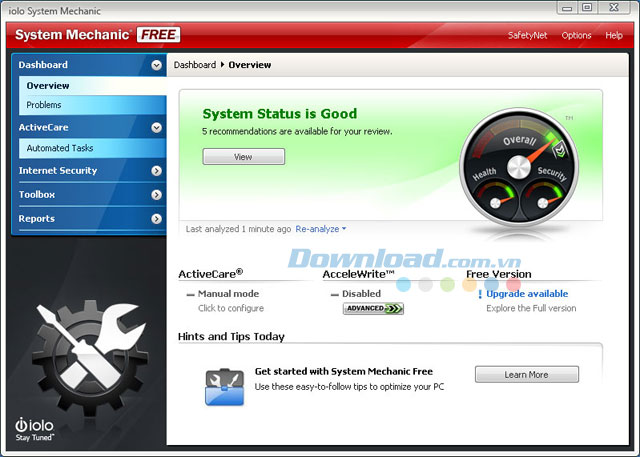Click the Overall gauge dial

pyautogui.click(x=519, y=166)
